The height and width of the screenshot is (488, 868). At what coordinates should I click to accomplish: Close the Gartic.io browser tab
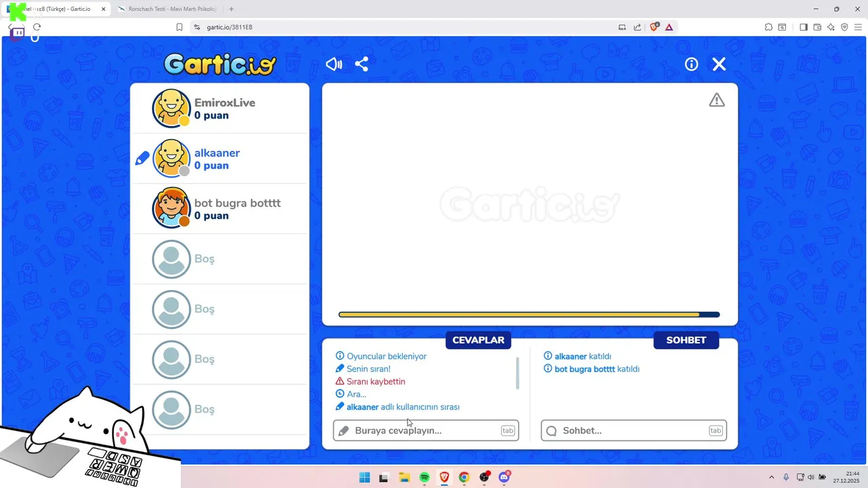click(x=103, y=9)
